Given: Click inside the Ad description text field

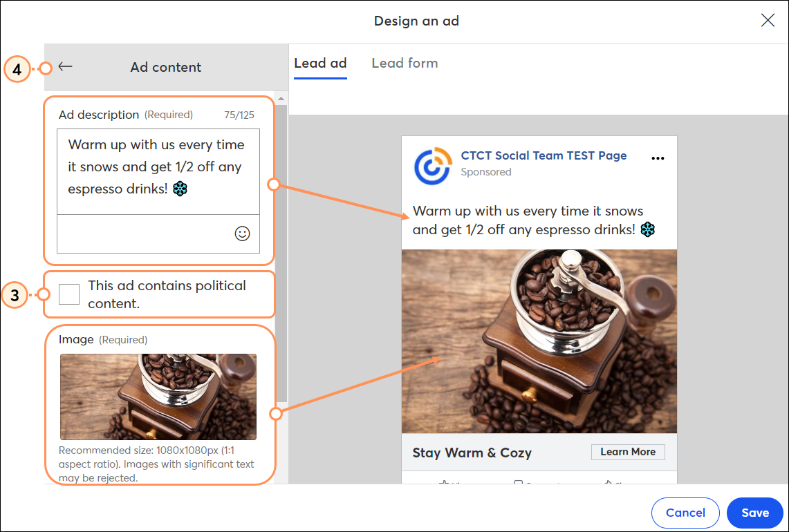Looking at the screenshot, I should pyautogui.click(x=158, y=171).
